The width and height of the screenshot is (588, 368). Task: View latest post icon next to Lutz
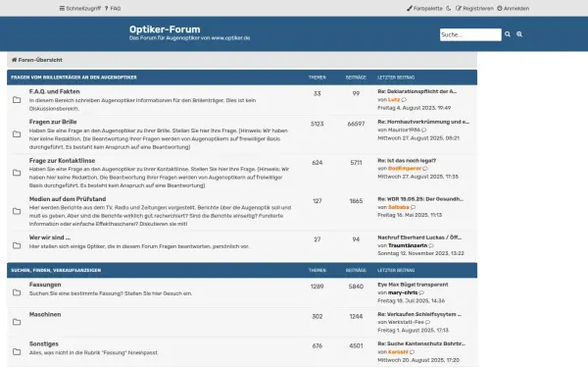pyautogui.click(x=404, y=100)
